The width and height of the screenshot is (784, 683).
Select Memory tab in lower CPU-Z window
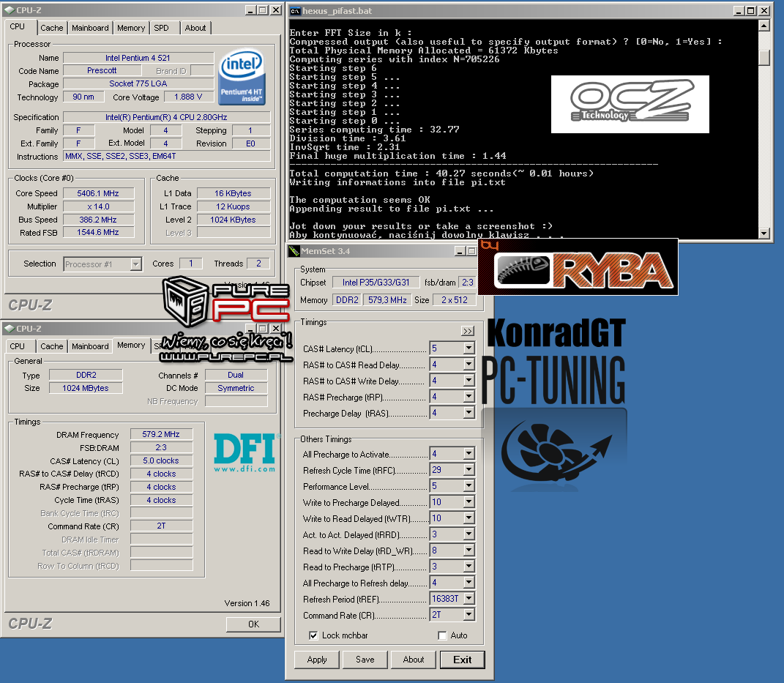click(131, 345)
